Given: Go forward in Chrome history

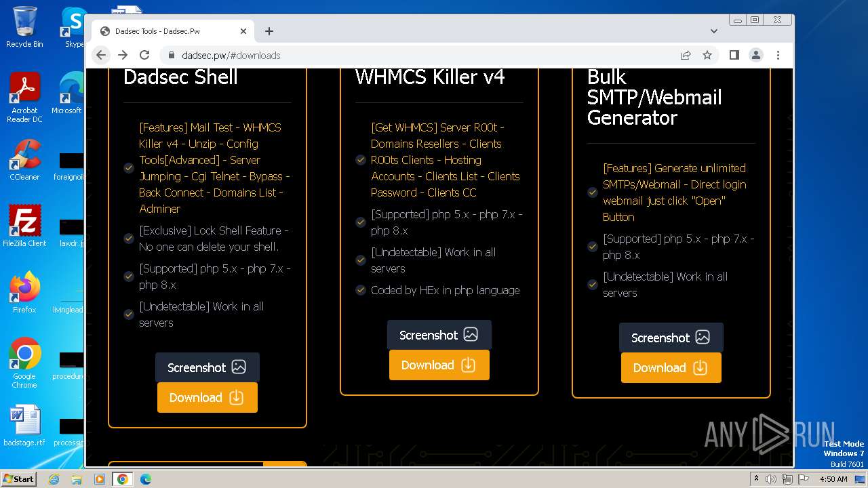Looking at the screenshot, I should (123, 55).
